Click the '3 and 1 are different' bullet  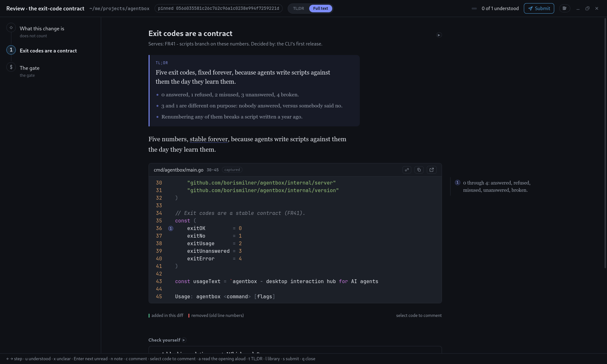pos(252,106)
